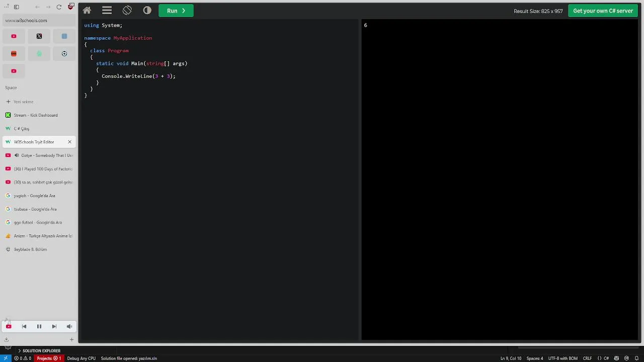Open pinned blue square tab
This screenshot has width=644, height=362.
pyautogui.click(x=64, y=36)
